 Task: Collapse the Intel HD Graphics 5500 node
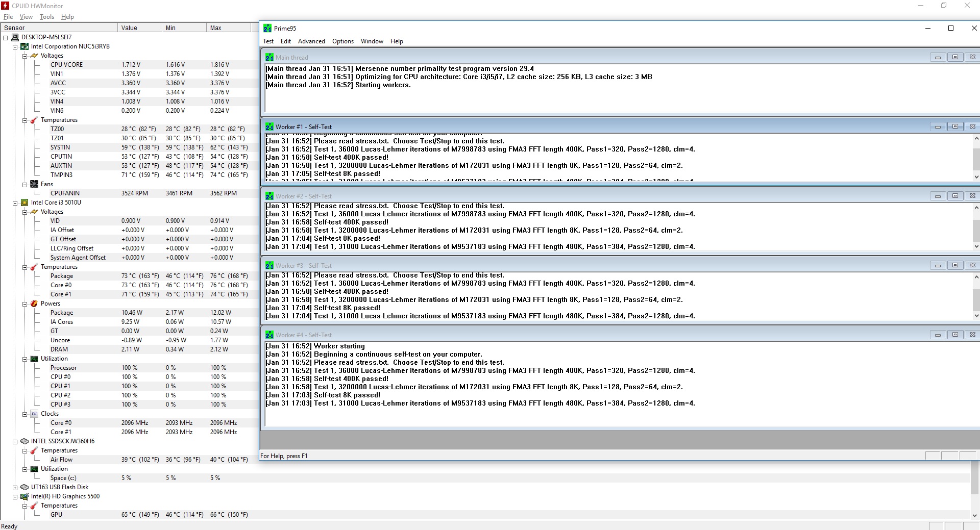(x=15, y=496)
